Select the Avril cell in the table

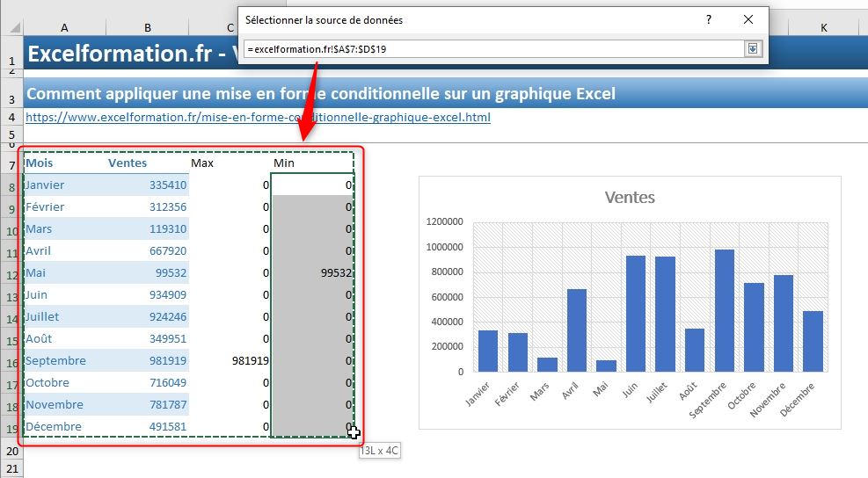click(64, 250)
